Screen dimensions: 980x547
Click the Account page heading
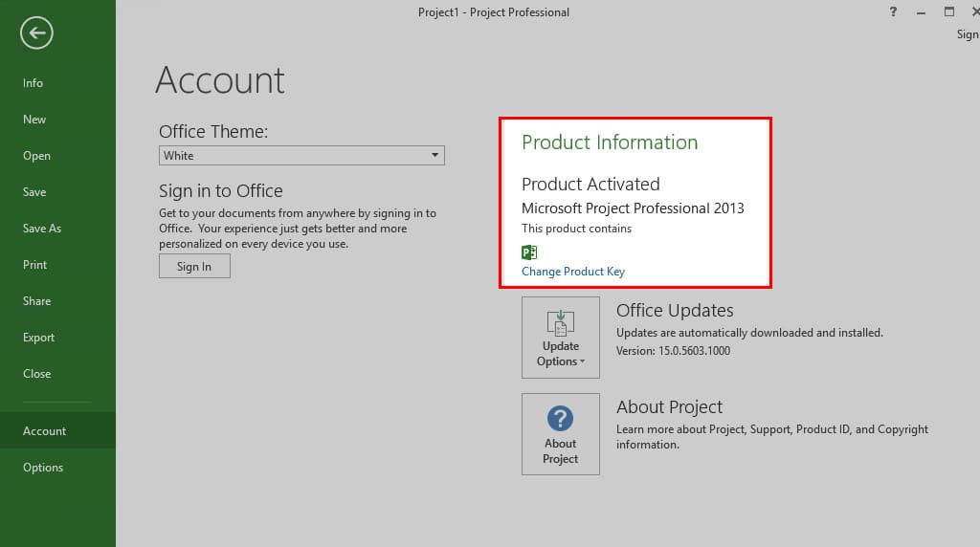pyautogui.click(x=220, y=80)
